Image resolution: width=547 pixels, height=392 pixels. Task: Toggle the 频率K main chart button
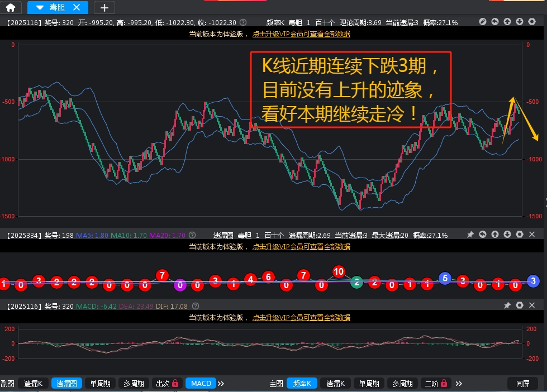click(x=302, y=383)
